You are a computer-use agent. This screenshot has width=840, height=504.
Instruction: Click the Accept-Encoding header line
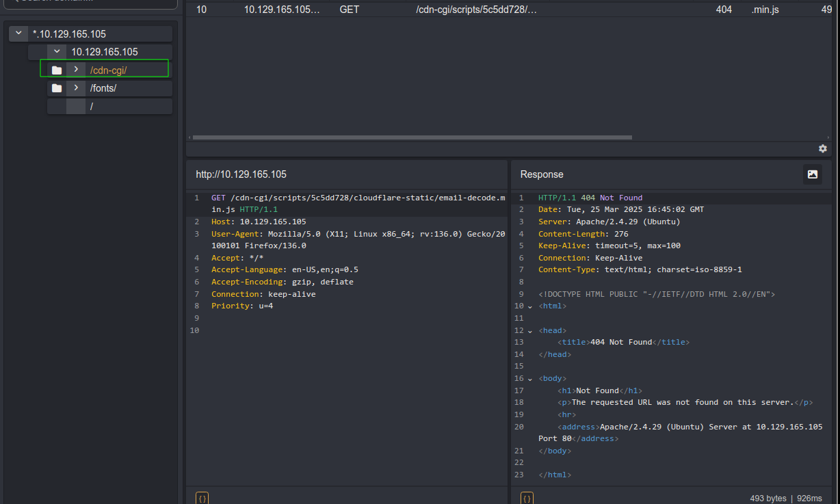click(283, 282)
